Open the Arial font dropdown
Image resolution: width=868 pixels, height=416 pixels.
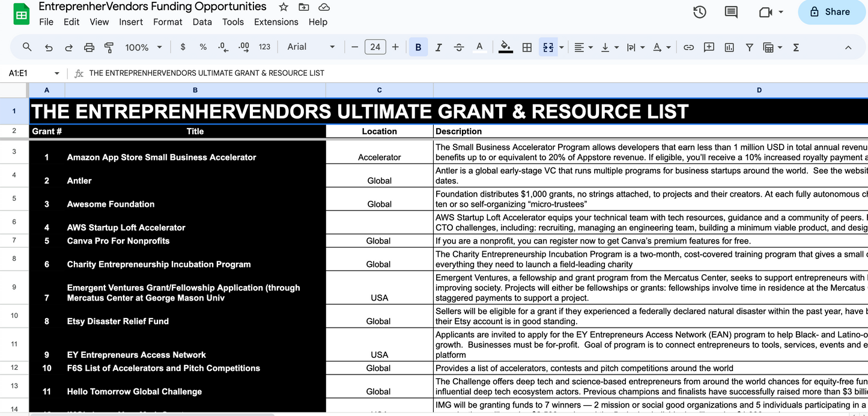coord(311,47)
